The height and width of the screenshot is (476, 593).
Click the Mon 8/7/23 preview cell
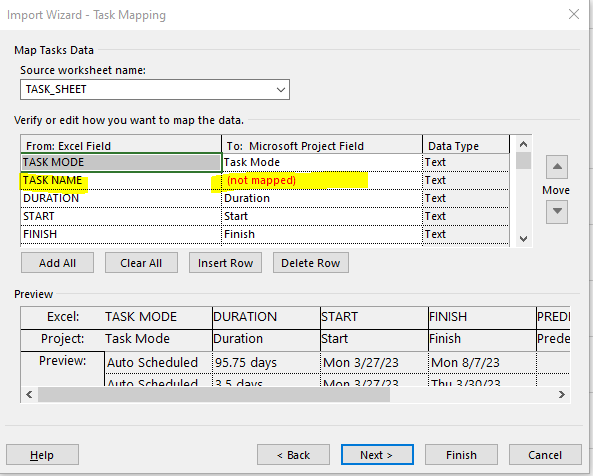[x=483, y=363]
